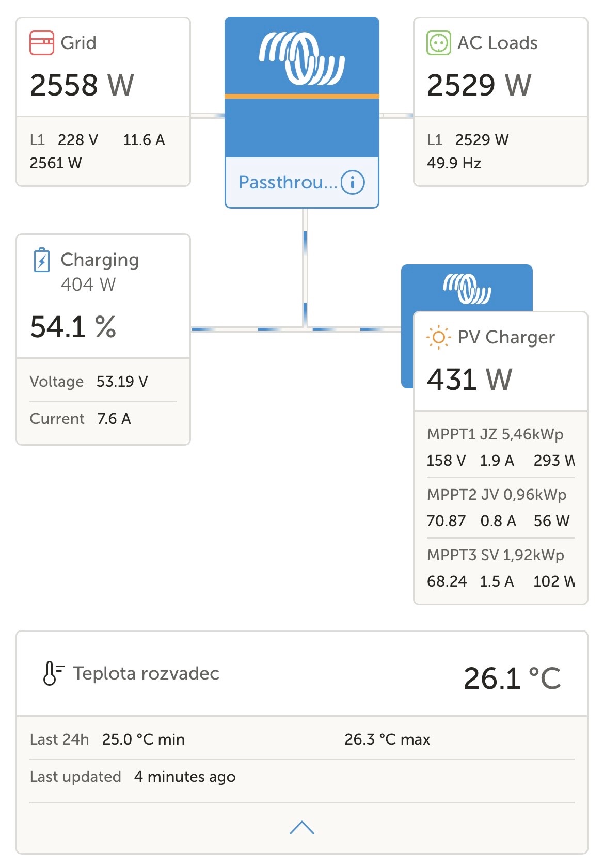Open the Passthrough info icon
Screen dimensions: 604x868
[x=353, y=182]
